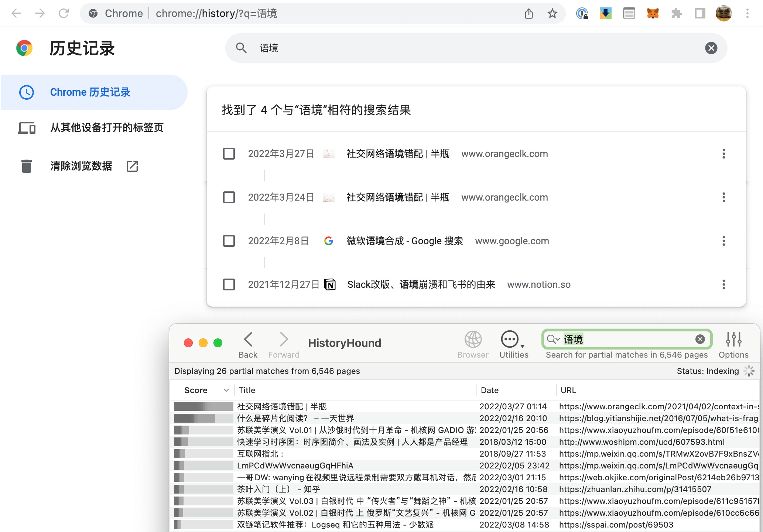Image resolution: width=763 pixels, height=532 pixels.
Task: Sort HistoryHound results by Date column
Action: point(516,390)
